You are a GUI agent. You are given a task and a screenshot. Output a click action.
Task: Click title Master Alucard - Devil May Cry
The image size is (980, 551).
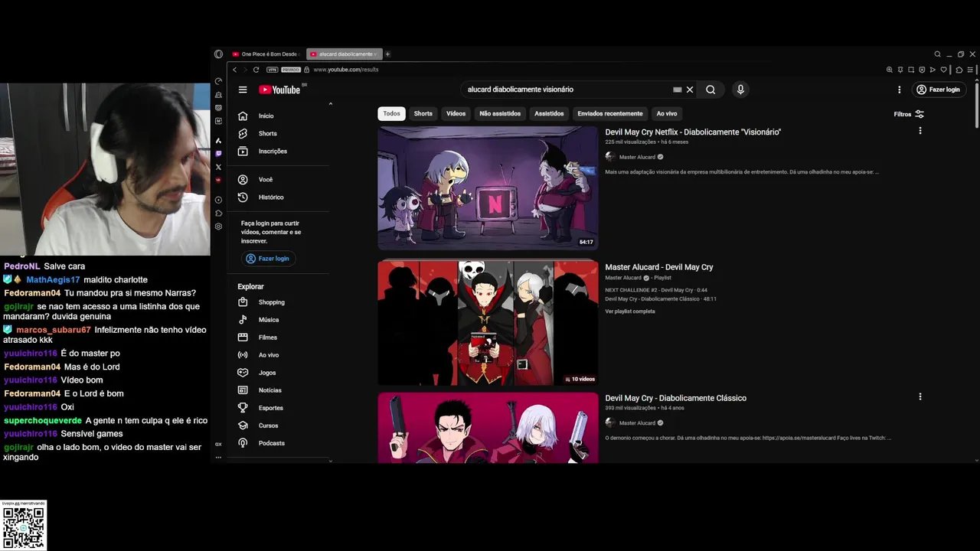coord(659,267)
